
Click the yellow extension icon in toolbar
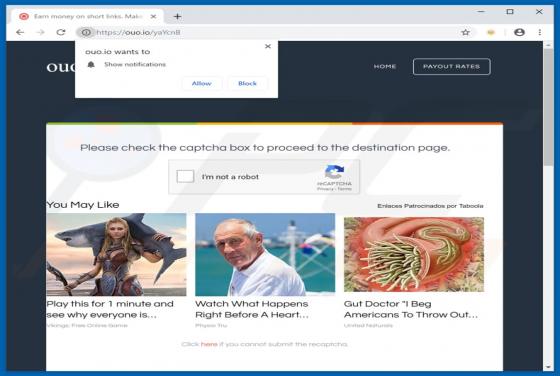(491, 32)
